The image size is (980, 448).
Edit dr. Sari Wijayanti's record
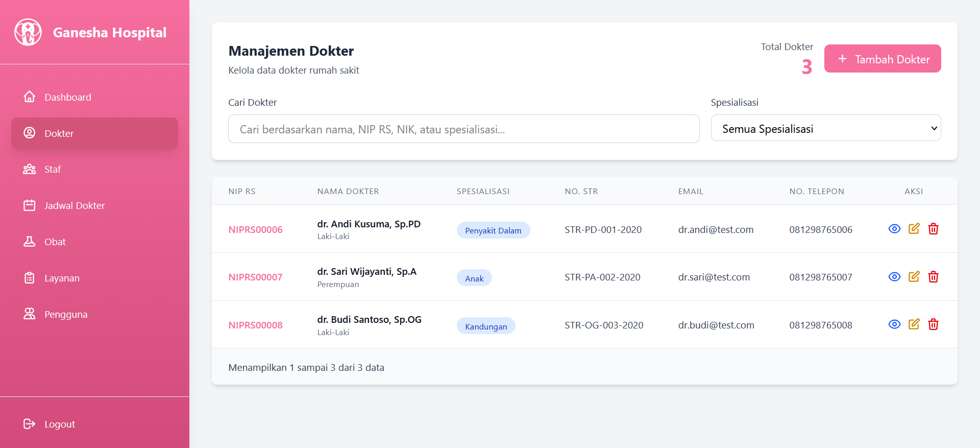pyautogui.click(x=914, y=277)
